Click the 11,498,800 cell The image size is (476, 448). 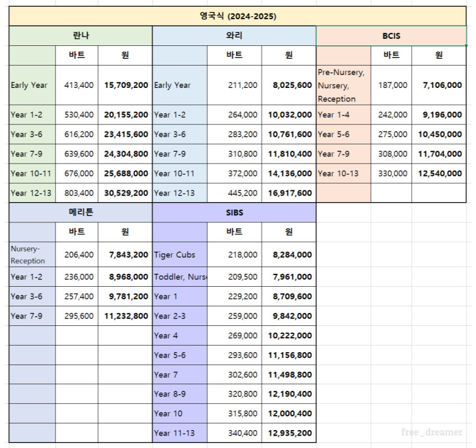(289, 375)
